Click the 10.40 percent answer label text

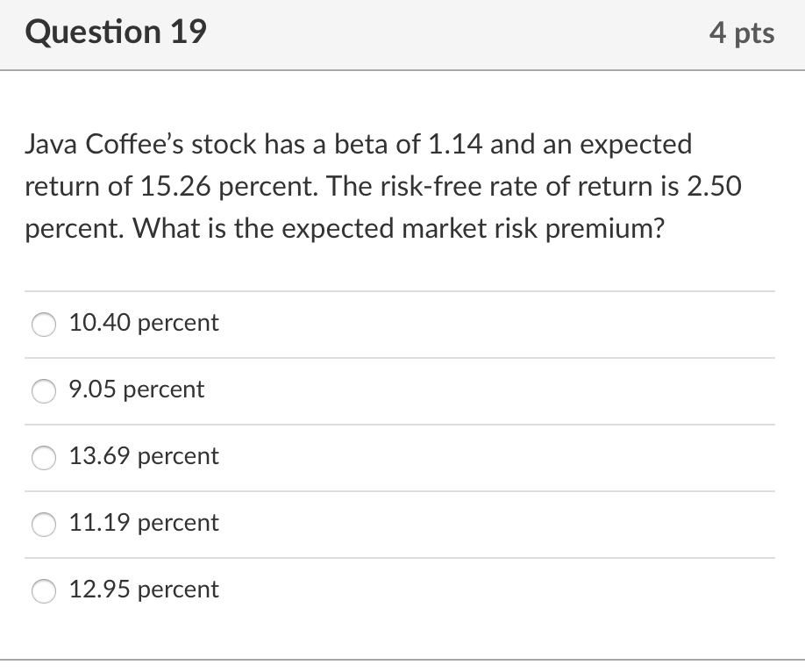(x=144, y=323)
